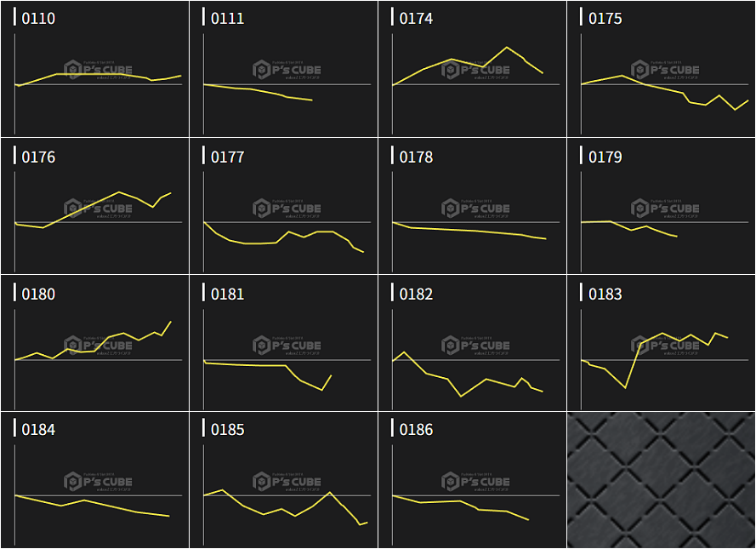756x549 pixels.
Task: Click the empty diamond-patterned tile
Action: pos(661,480)
